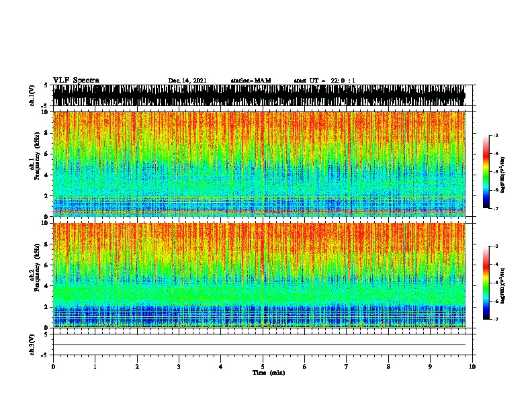This screenshot has width=532, height=411.
Task: Click the ch.1 'Frequency (kHz)' axis label
Action: coord(37,156)
